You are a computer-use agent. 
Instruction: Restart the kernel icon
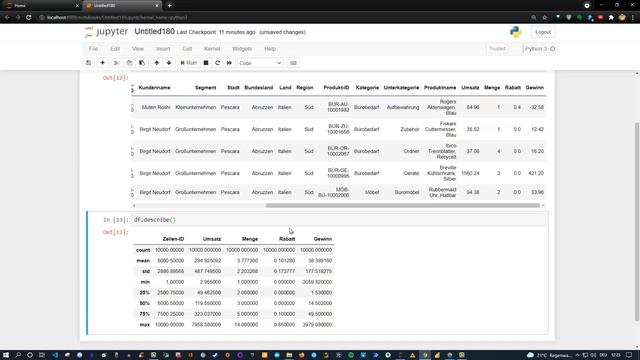click(218, 63)
